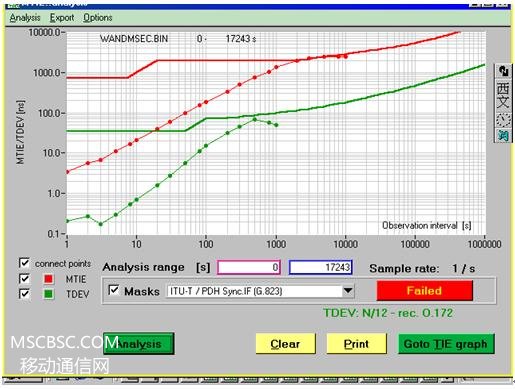Open the Options menu
Image resolution: width=515 pixels, height=389 pixels.
point(98,17)
